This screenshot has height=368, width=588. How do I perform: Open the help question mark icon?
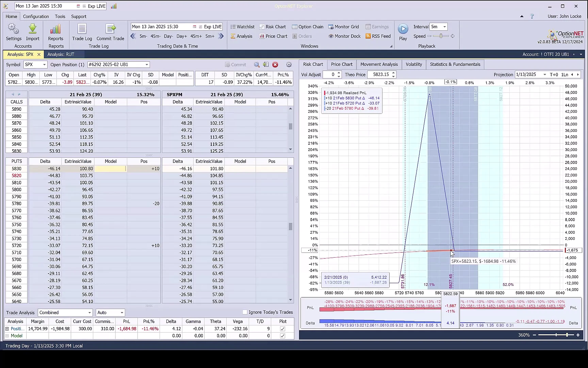pos(532,16)
